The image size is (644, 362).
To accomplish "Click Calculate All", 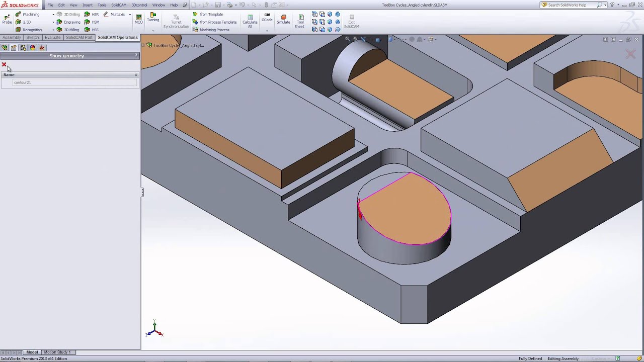I will (x=250, y=21).
